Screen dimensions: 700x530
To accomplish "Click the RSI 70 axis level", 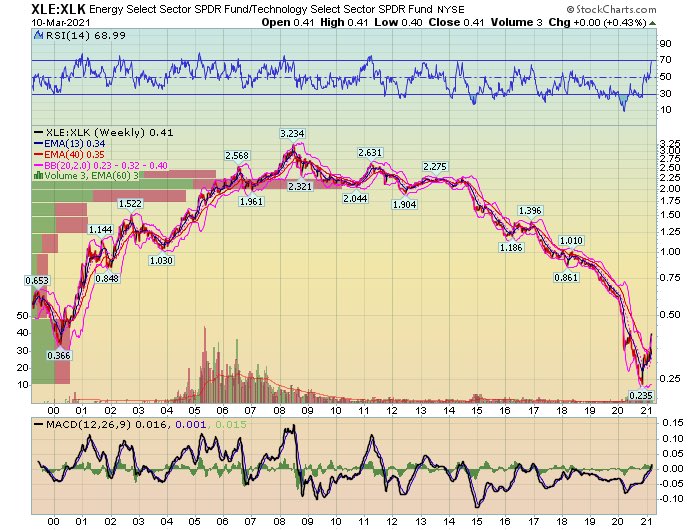I will pos(666,60).
